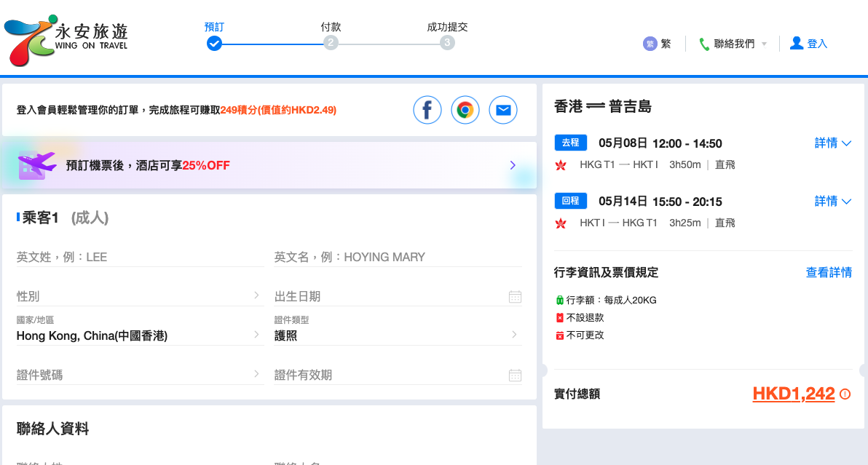This screenshot has width=868, height=465.
Task: Click the airplane hotel promotion icon
Action: (36, 165)
